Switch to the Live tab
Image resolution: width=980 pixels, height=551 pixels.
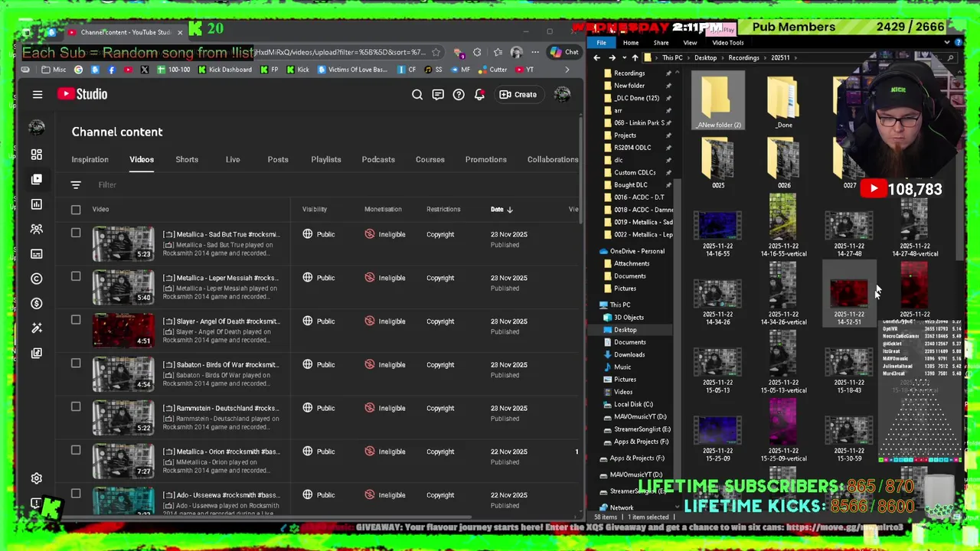point(233,159)
